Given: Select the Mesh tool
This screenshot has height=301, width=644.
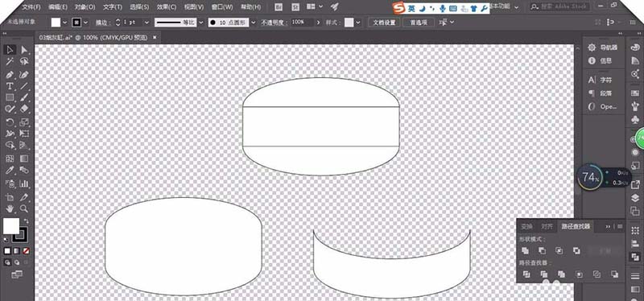Looking at the screenshot, I should click(10, 159).
